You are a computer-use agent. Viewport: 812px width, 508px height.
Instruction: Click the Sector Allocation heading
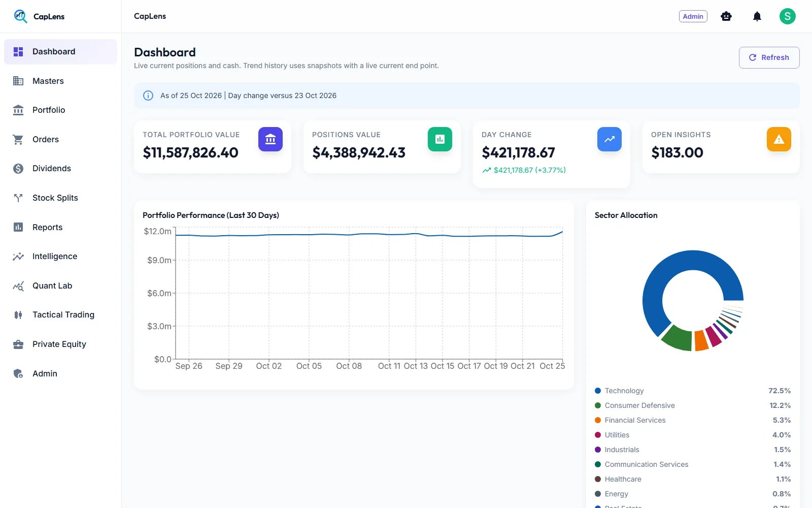coord(626,215)
